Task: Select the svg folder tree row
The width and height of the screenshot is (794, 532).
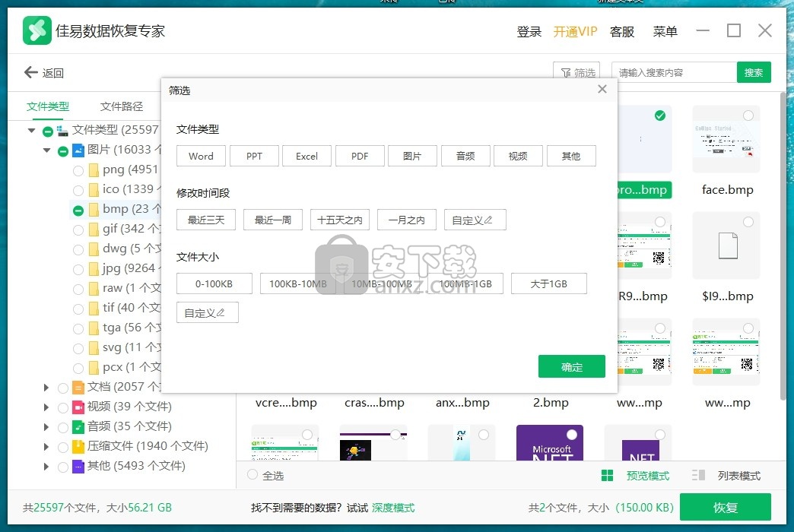Action: pyautogui.click(x=116, y=348)
